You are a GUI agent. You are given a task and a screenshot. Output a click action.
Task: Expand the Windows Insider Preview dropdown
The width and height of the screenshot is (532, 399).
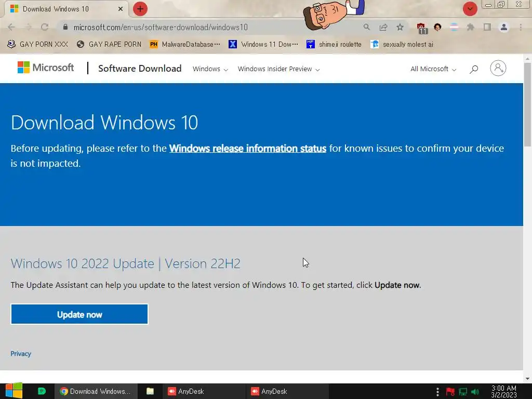tap(278, 69)
